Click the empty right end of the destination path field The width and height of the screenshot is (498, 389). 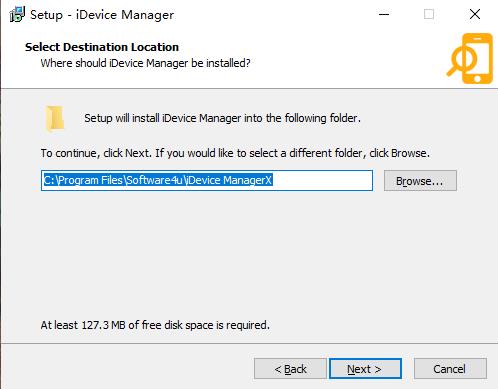click(322, 181)
